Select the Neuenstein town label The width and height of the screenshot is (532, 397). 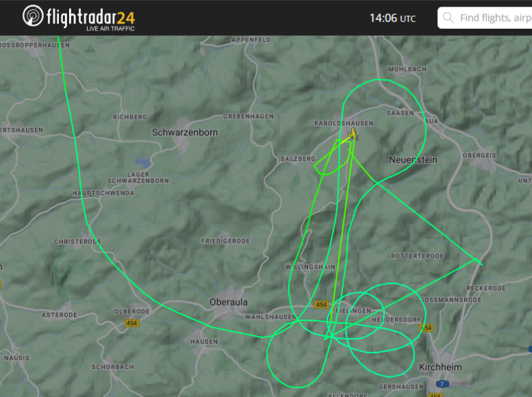413,159
